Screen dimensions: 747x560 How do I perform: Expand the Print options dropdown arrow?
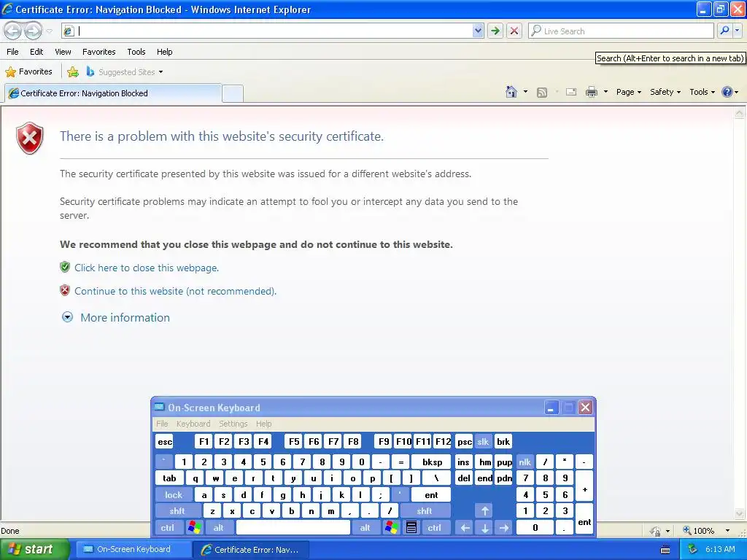605,92
